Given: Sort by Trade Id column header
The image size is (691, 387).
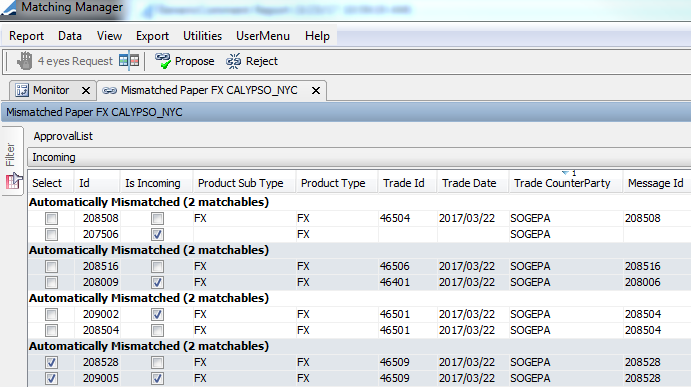Looking at the screenshot, I should tap(408, 182).
